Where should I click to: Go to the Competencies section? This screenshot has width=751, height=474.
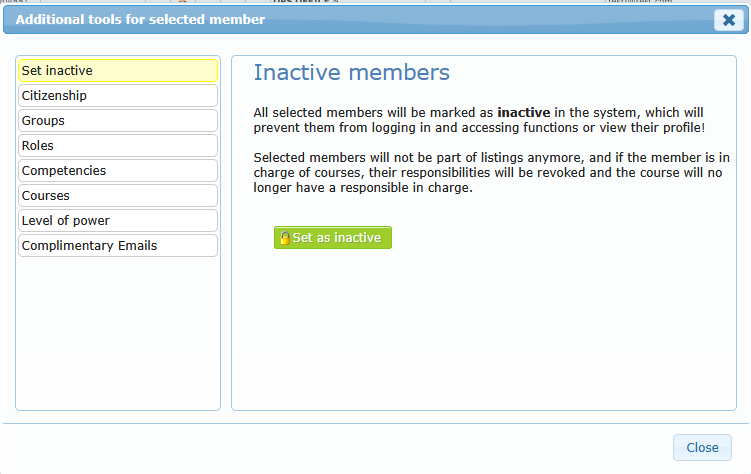tap(117, 171)
